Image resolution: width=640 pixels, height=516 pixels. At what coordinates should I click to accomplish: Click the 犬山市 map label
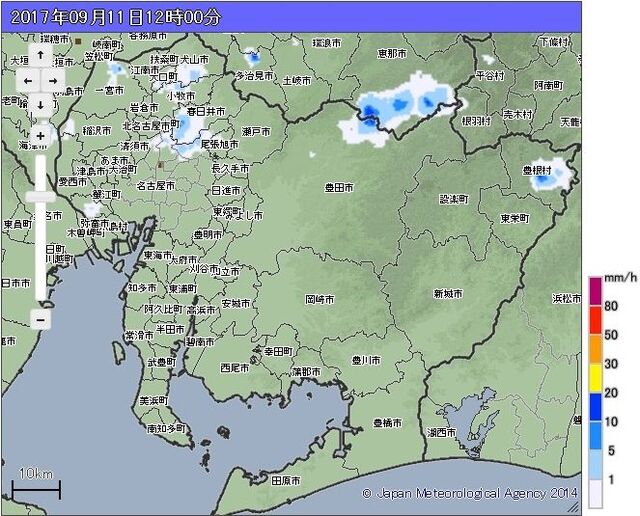pyautogui.click(x=195, y=60)
